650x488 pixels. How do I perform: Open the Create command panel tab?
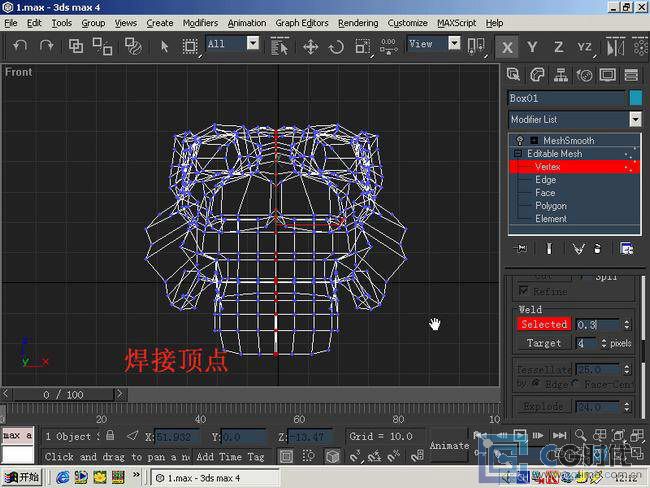(514, 75)
